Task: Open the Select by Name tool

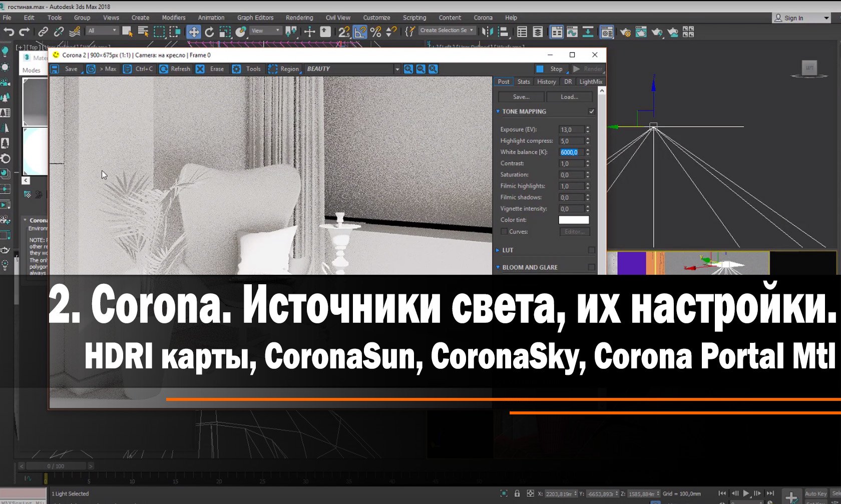Action: coord(143,32)
